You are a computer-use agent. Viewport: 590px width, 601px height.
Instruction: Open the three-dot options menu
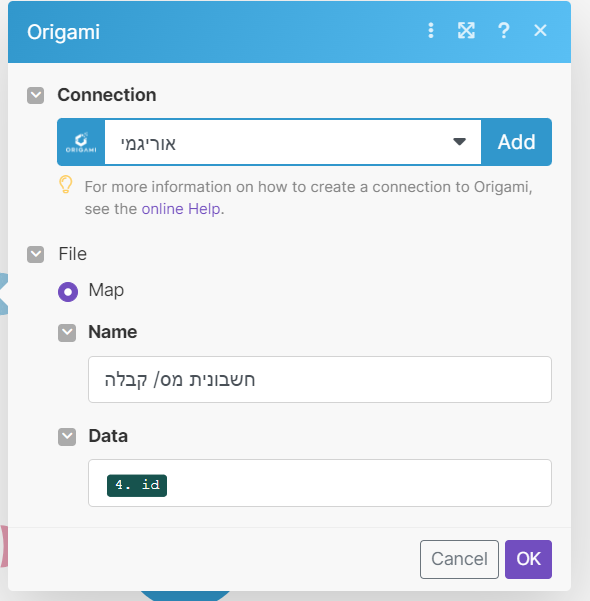click(x=431, y=30)
